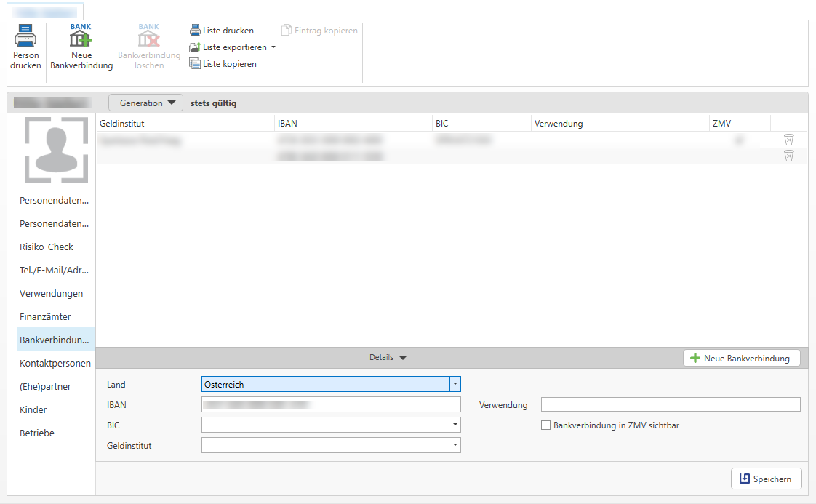The image size is (816, 504).
Task: Click the Person drucken printer icon
Action: coord(25,36)
